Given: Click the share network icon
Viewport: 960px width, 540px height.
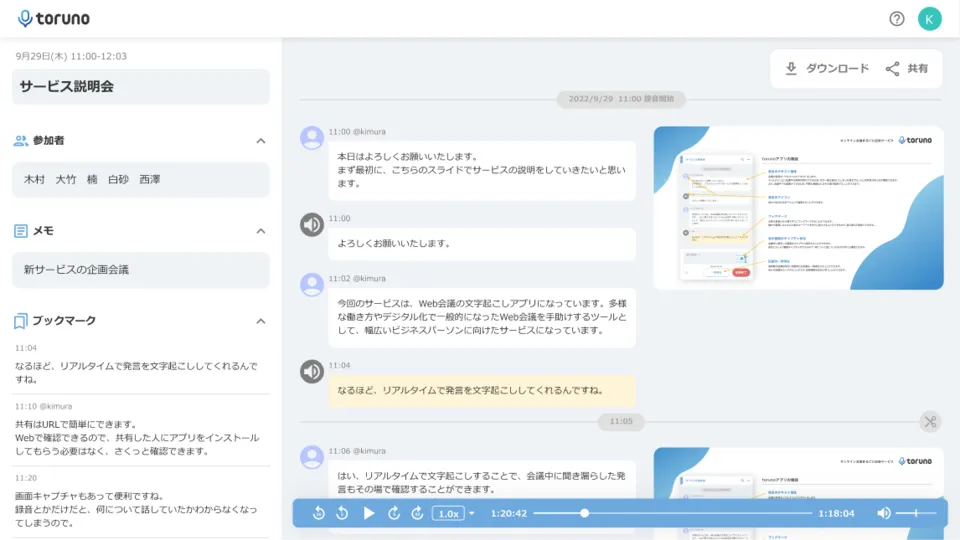Looking at the screenshot, I should (x=892, y=69).
